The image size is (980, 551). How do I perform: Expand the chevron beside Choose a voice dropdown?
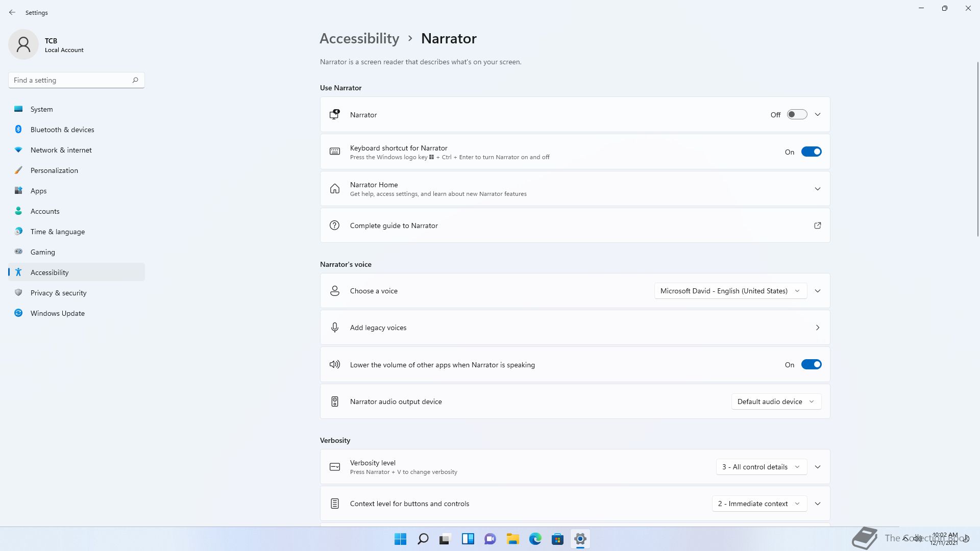817,291
